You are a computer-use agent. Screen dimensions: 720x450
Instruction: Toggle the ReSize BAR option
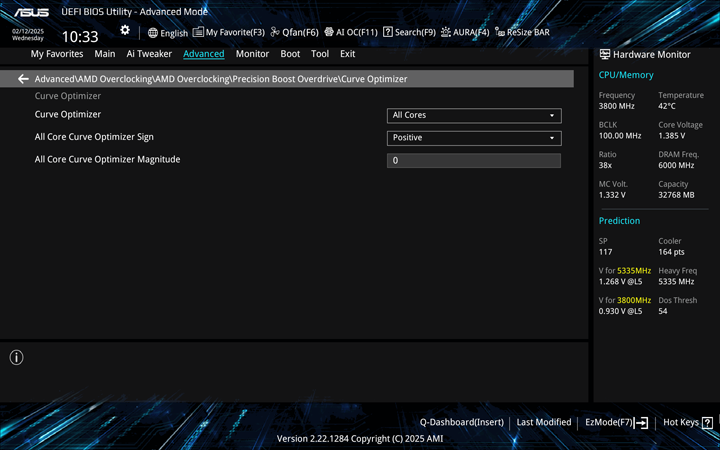point(522,32)
